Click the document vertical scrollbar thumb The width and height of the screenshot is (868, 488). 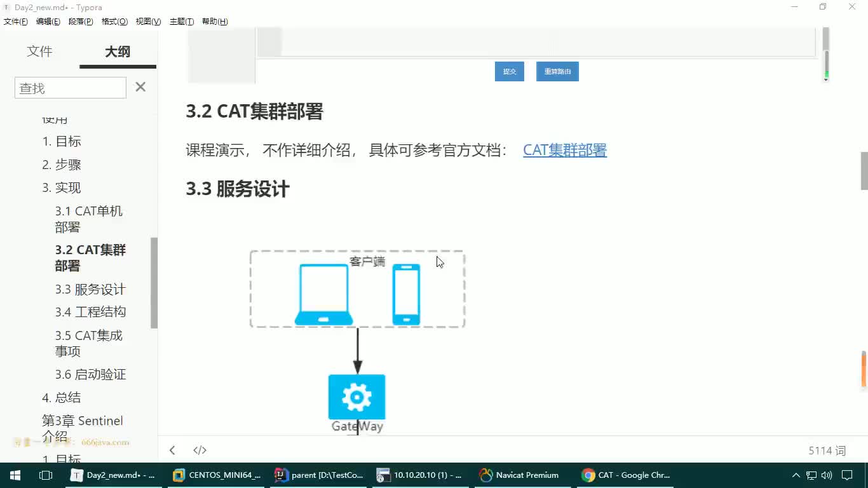[864, 170]
